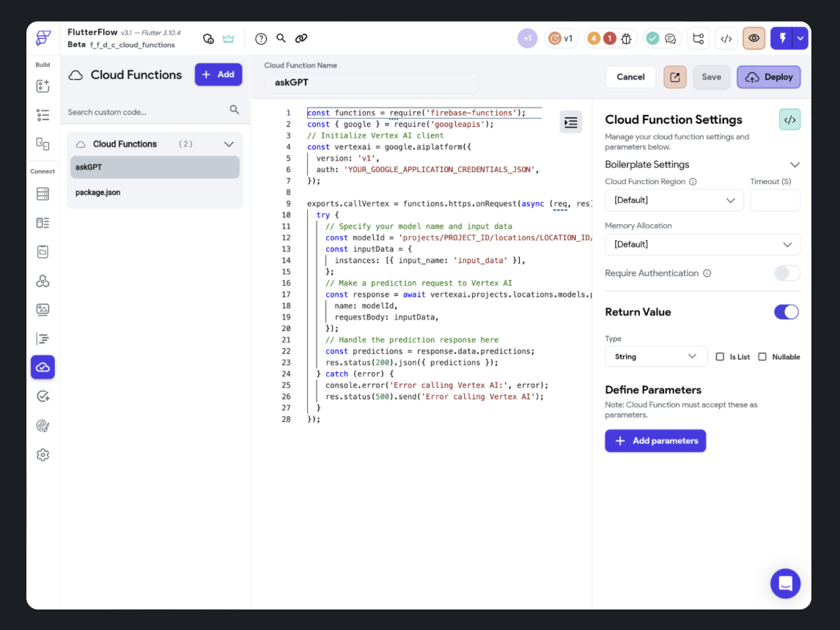Open project search magnifier in top bar
840x630 pixels.
tap(281, 38)
